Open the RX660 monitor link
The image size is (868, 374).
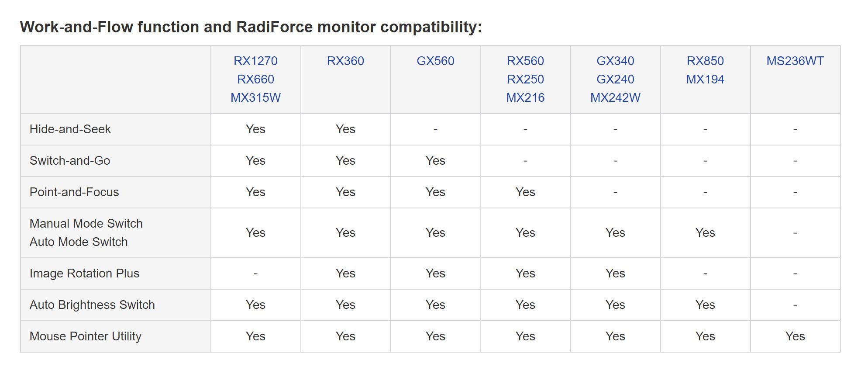coord(255,79)
